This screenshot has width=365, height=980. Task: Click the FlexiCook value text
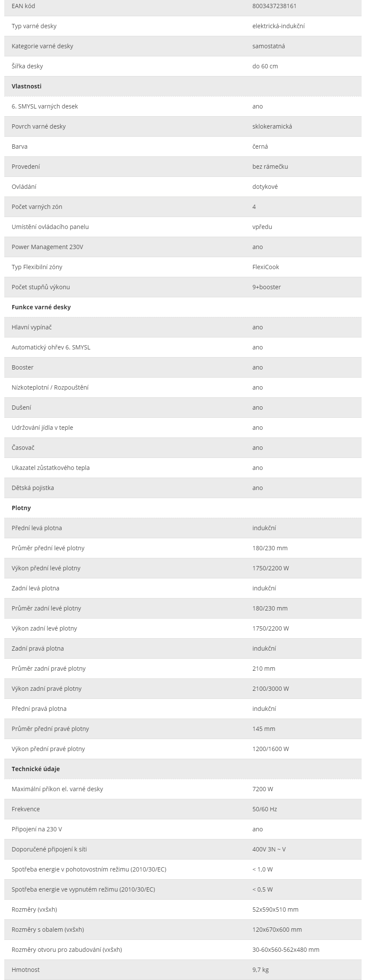[x=266, y=267]
